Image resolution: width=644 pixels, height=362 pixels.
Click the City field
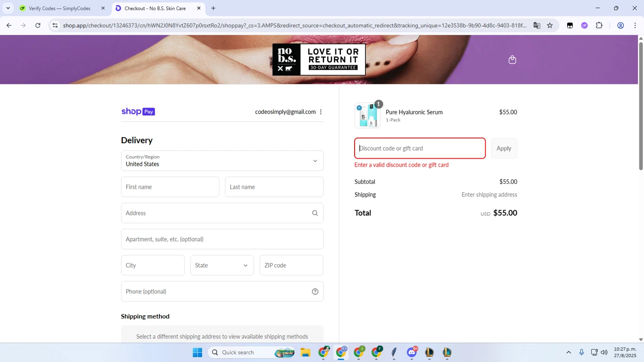pyautogui.click(x=153, y=265)
